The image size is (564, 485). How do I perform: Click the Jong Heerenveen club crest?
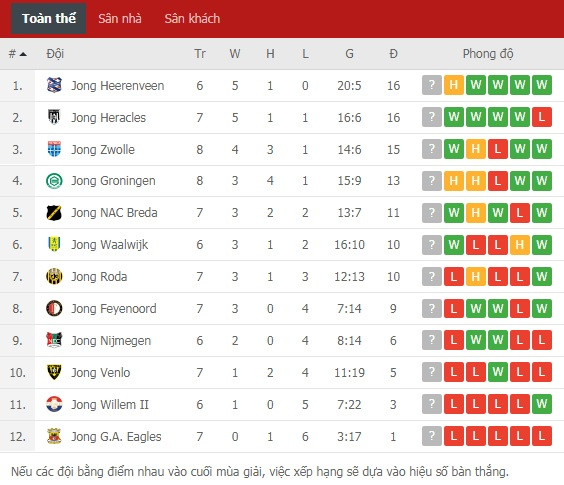tap(54, 85)
